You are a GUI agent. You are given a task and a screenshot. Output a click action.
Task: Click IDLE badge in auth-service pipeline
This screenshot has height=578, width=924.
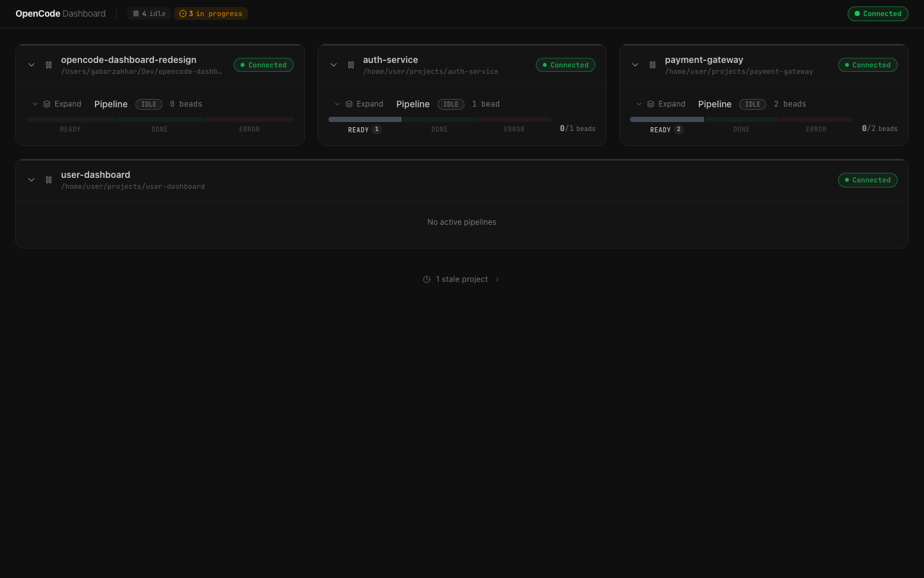coord(451,104)
